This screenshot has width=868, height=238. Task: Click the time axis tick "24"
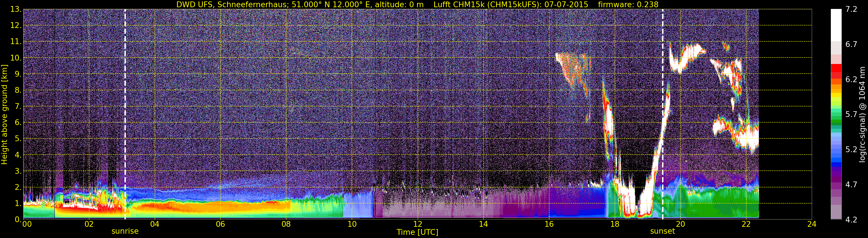point(812,224)
